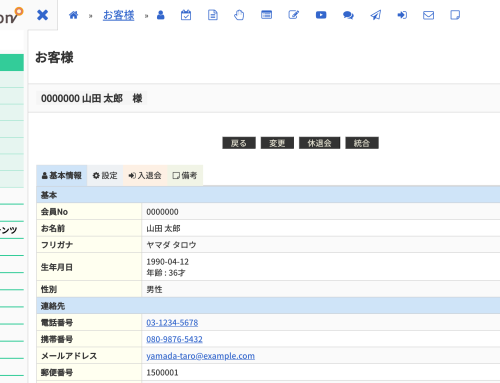Open the お客様 breadcrumb link
The width and height of the screenshot is (500, 383).
pos(119,15)
